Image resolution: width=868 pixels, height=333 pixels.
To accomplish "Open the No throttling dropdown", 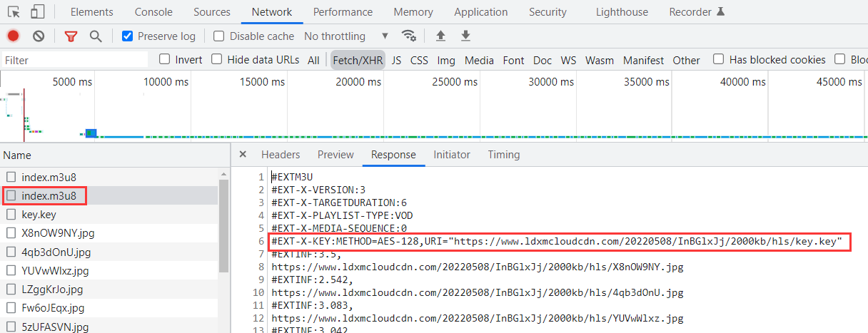I will 346,36.
